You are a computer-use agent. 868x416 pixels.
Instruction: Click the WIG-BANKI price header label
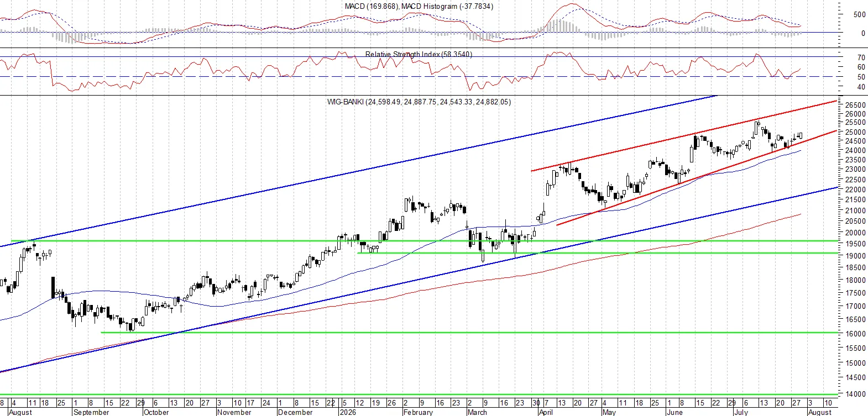(419, 102)
